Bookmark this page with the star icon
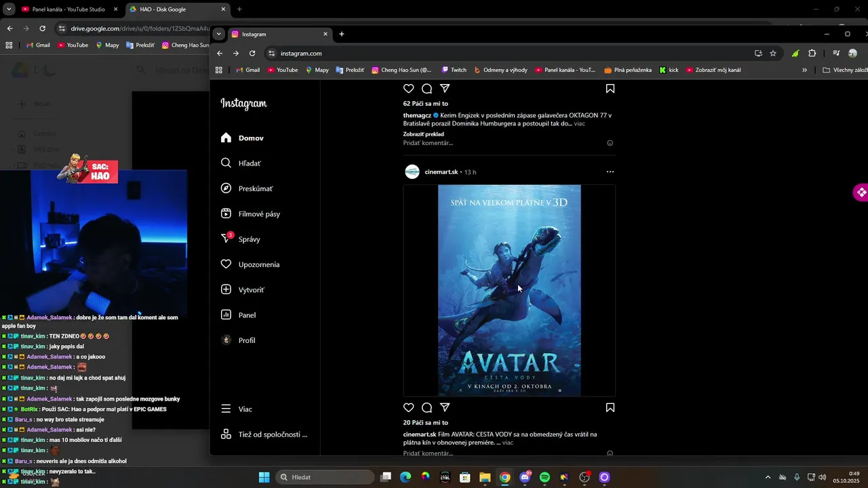This screenshot has width=868, height=488. click(773, 54)
